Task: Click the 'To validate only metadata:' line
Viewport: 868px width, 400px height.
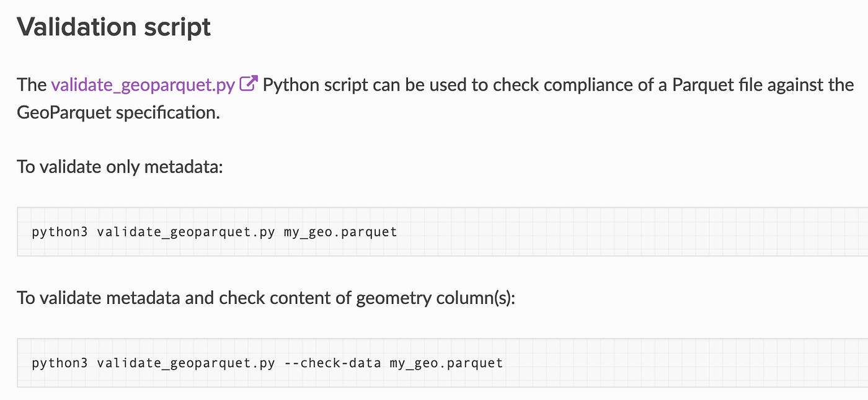Action: click(119, 167)
